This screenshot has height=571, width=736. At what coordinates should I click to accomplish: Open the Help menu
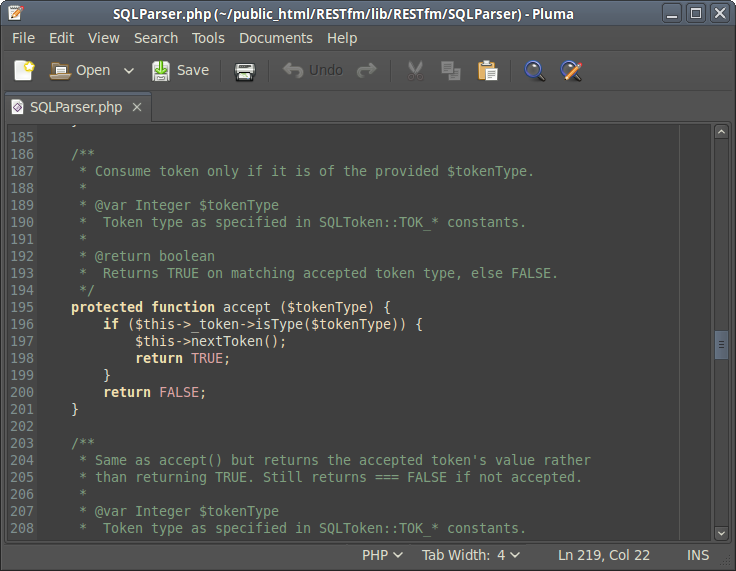point(342,38)
